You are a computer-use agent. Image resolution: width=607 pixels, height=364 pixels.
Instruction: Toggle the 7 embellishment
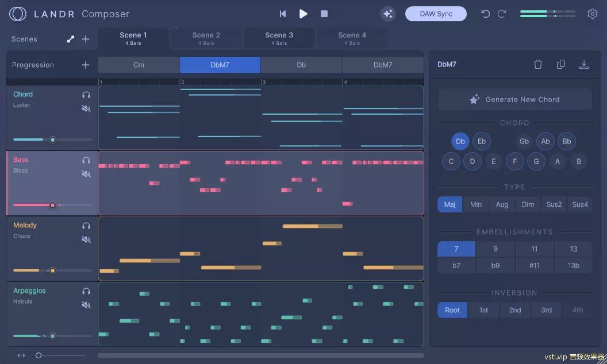click(456, 249)
